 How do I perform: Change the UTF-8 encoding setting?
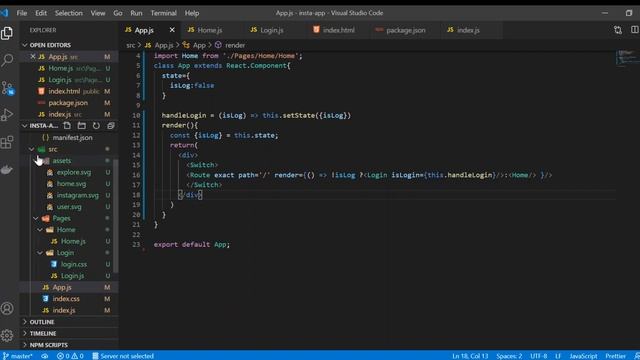click(538, 356)
